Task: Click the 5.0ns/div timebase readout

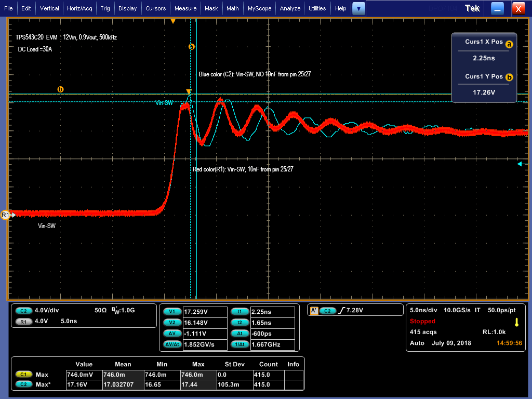Action: (x=423, y=310)
